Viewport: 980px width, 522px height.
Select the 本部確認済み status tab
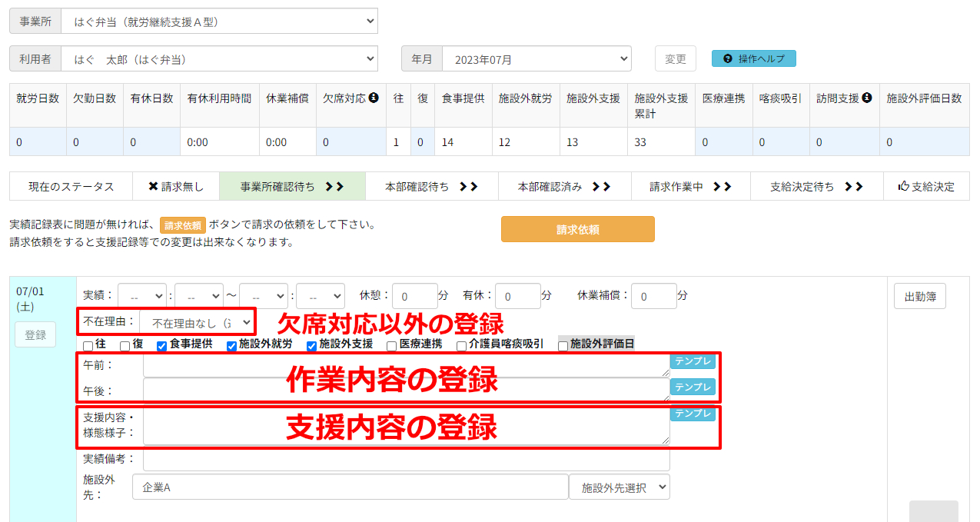point(564,187)
